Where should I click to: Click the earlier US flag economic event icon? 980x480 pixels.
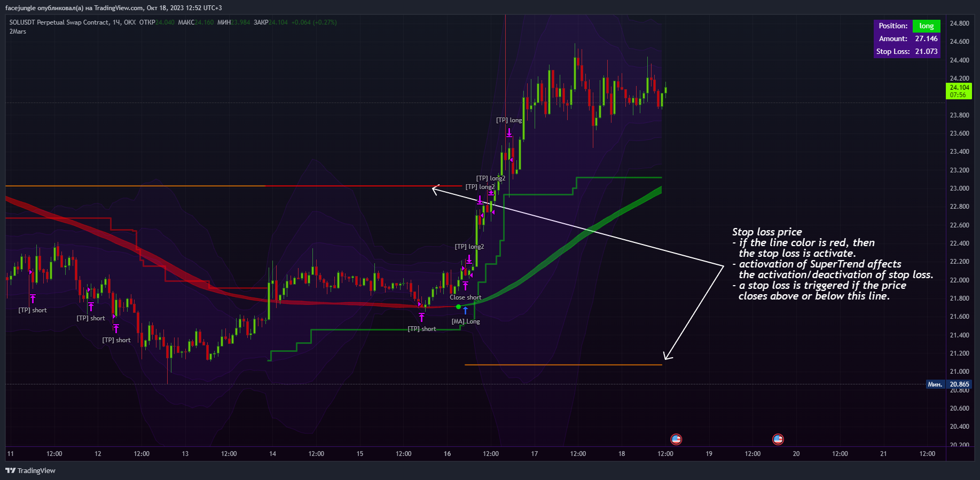coord(676,439)
